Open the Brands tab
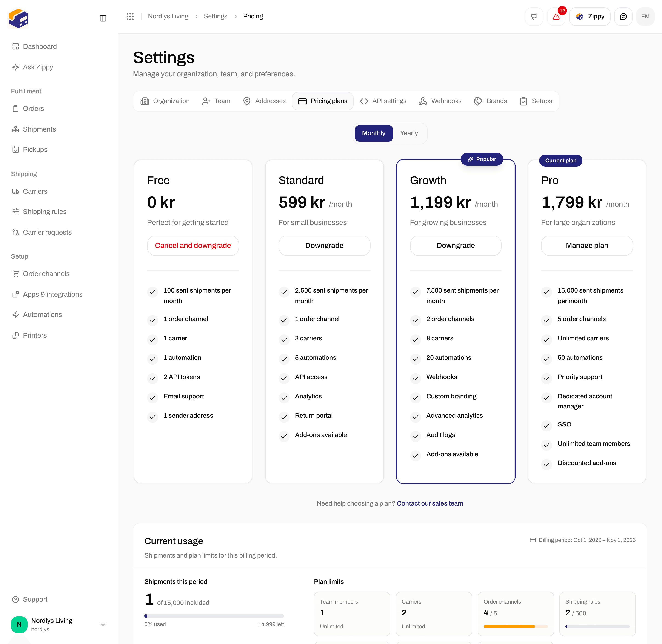This screenshot has height=644, width=662. pyautogui.click(x=490, y=101)
